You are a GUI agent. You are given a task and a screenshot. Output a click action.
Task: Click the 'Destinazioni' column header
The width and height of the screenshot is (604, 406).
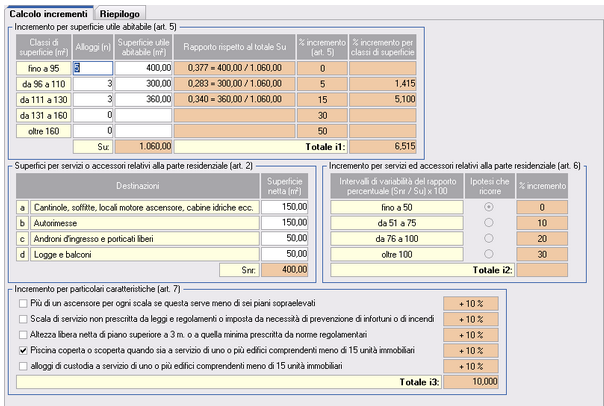click(138, 186)
